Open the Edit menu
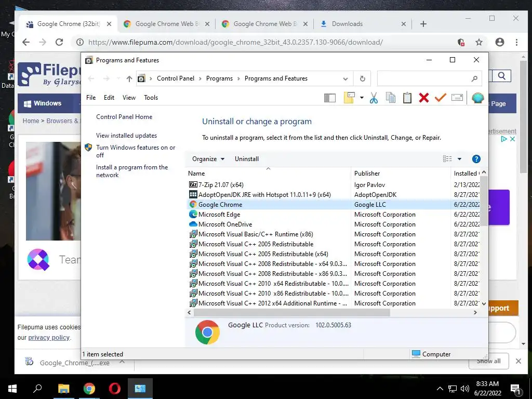 109,98
